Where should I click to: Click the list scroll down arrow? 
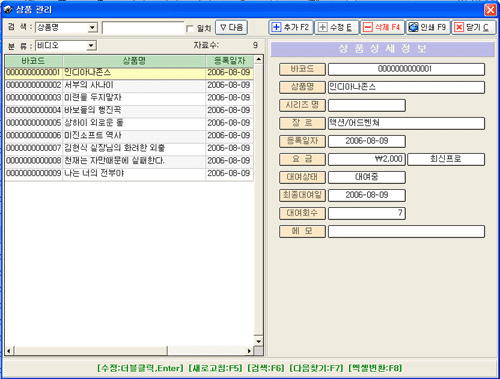[259, 341]
